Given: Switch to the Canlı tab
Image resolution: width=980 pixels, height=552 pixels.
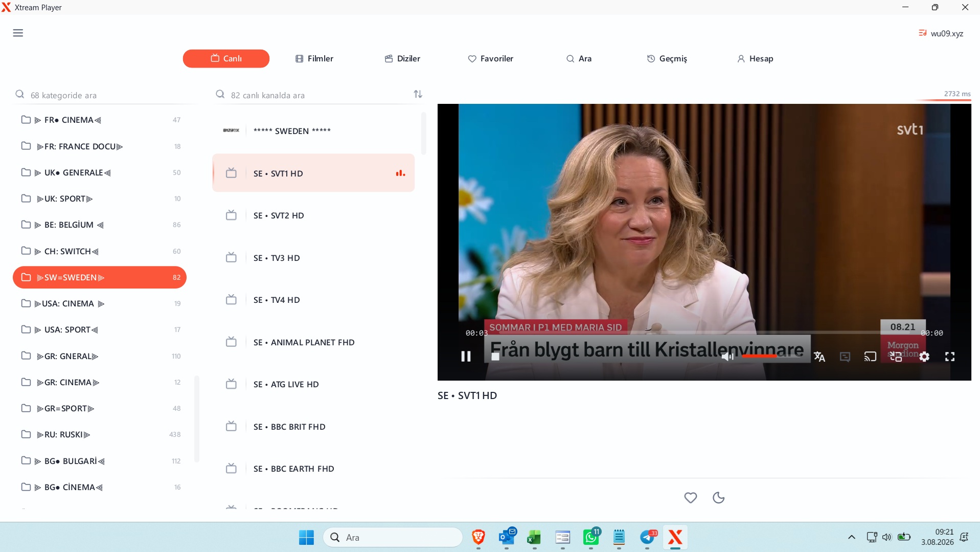Looking at the screenshot, I should pyautogui.click(x=226, y=58).
